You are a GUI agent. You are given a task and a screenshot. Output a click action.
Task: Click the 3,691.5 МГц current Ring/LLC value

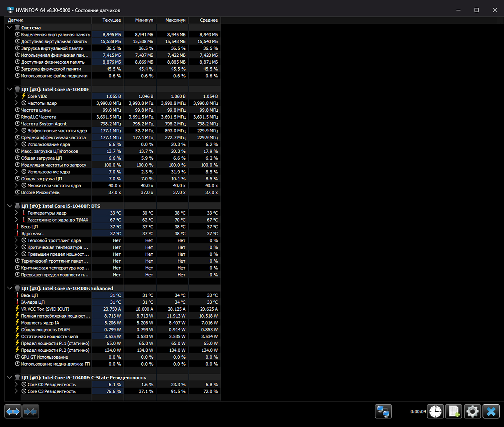pyautogui.click(x=109, y=117)
